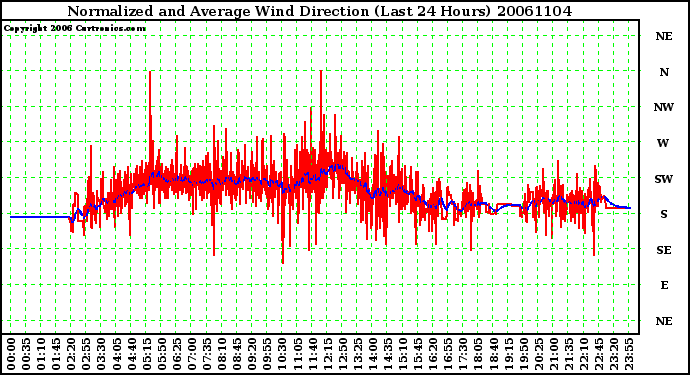Click the 07:35 time axis label

pos(207,354)
